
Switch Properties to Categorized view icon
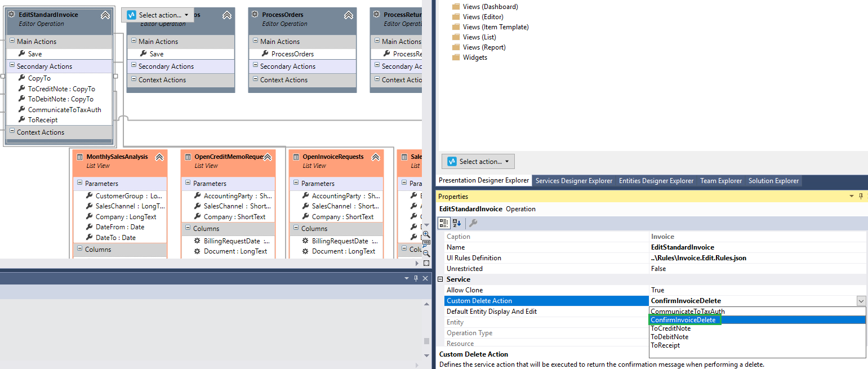[444, 223]
